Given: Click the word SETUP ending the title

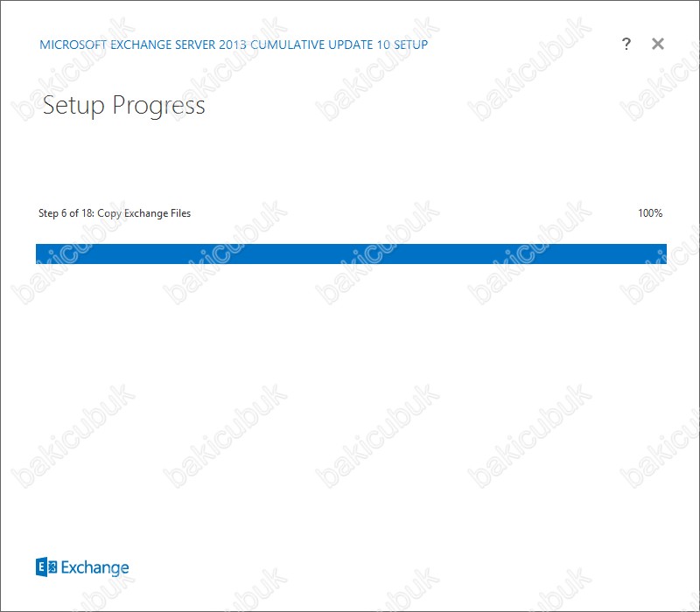Looking at the screenshot, I should (410, 45).
